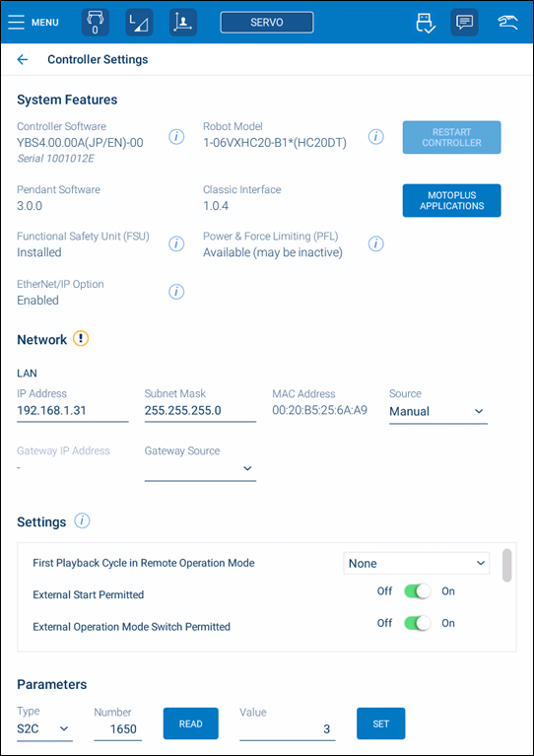Image resolution: width=534 pixels, height=756 pixels.
Task: View Network warning exclamation icon
Action: [x=81, y=339]
